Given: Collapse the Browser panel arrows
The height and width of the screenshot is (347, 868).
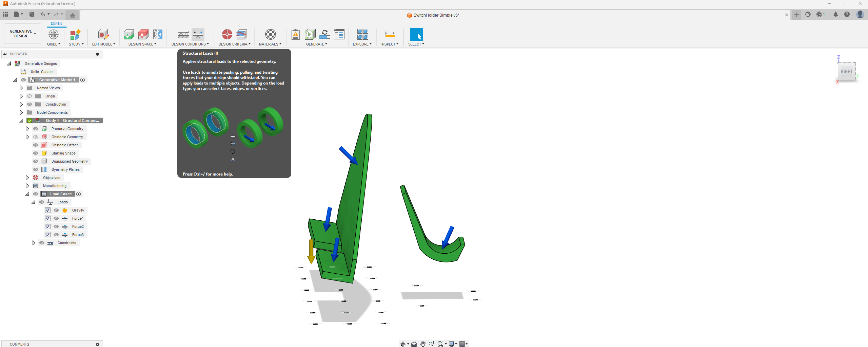Looking at the screenshot, I should pyautogui.click(x=5, y=54).
